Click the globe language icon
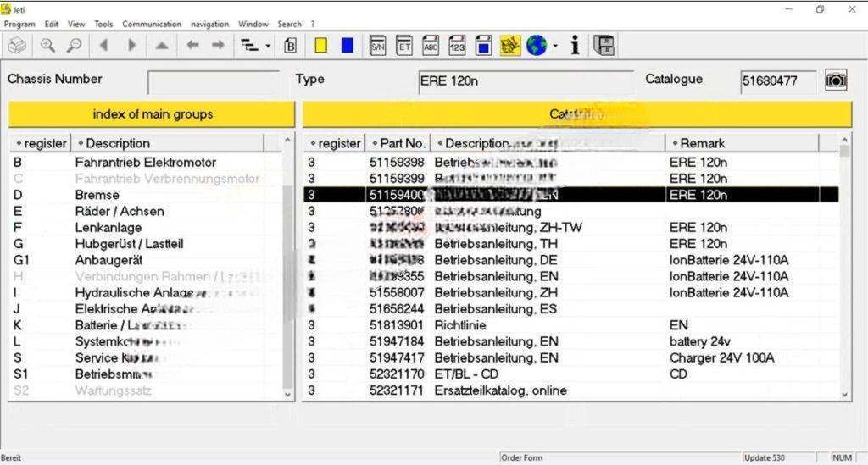868x465 pixels. [x=536, y=46]
